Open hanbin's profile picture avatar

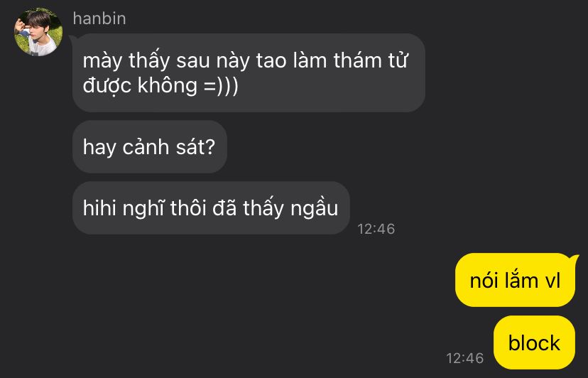[x=38, y=31]
